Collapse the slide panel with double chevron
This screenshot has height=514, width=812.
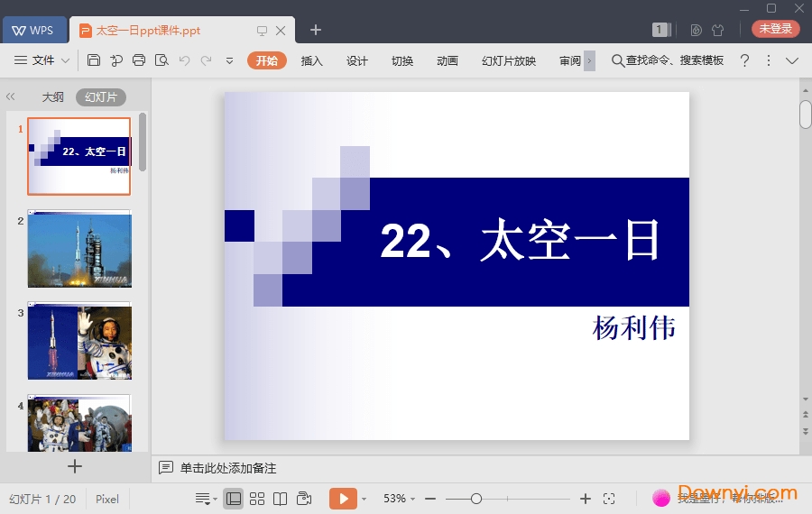10,96
